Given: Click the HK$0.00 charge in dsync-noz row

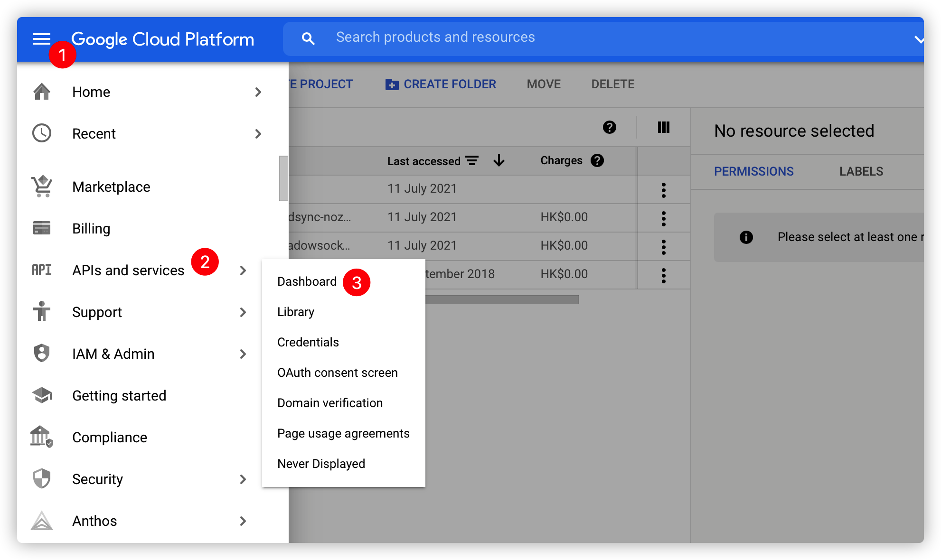Looking at the screenshot, I should (x=564, y=217).
